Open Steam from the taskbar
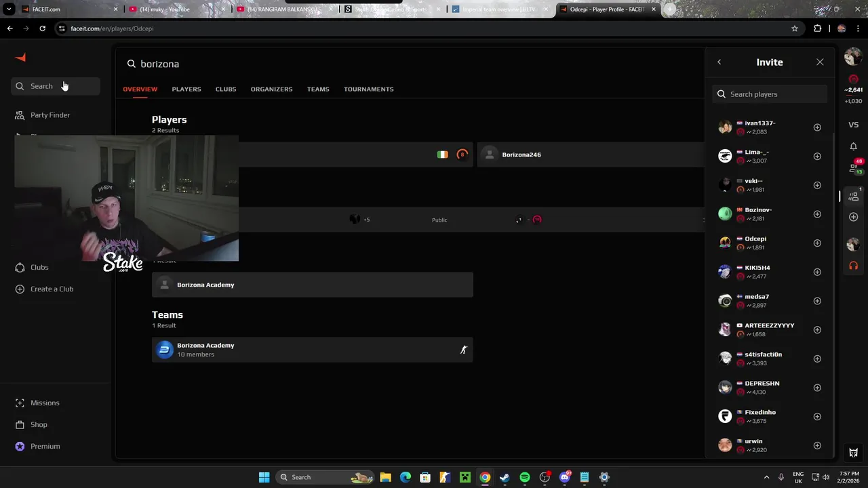This screenshot has height=488, width=868. pos(505,477)
